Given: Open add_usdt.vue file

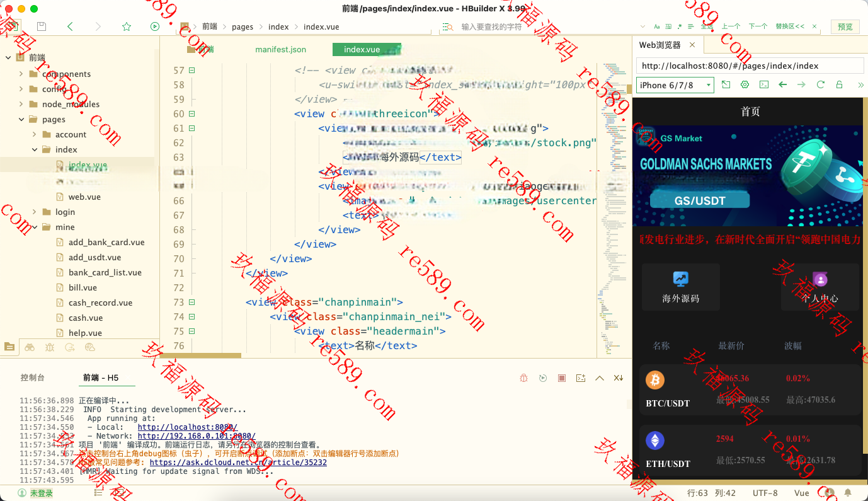Looking at the screenshot, I should [x=94, y=257].
